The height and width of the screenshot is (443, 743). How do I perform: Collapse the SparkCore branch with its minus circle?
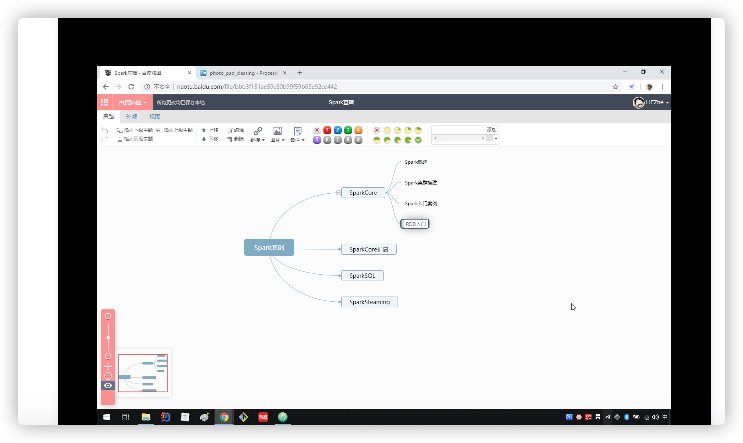337,192
